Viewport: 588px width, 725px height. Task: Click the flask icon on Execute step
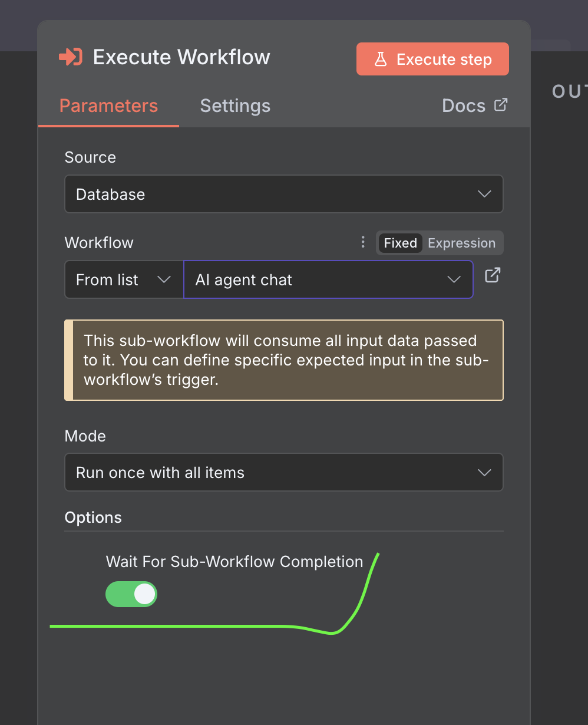coord(381,59)
